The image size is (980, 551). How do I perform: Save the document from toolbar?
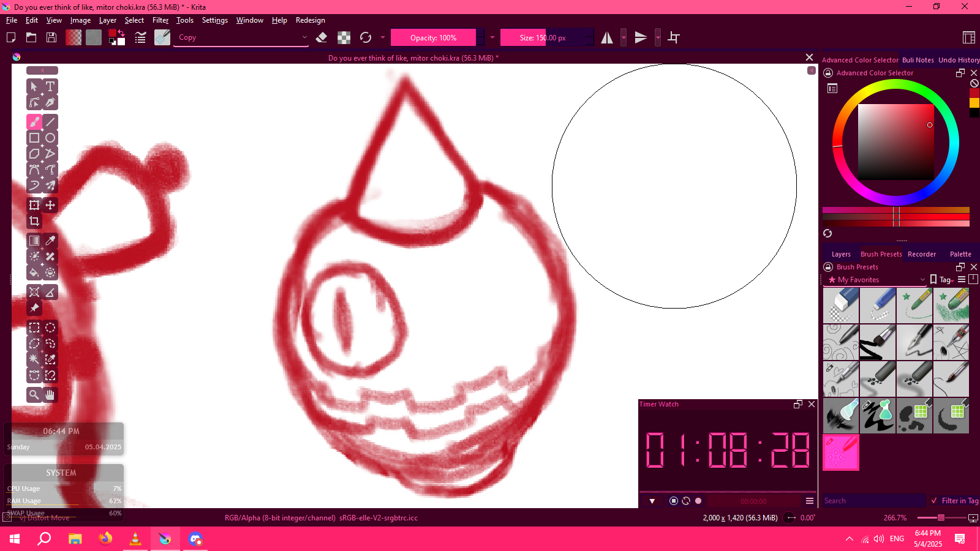tap(51, 37)
